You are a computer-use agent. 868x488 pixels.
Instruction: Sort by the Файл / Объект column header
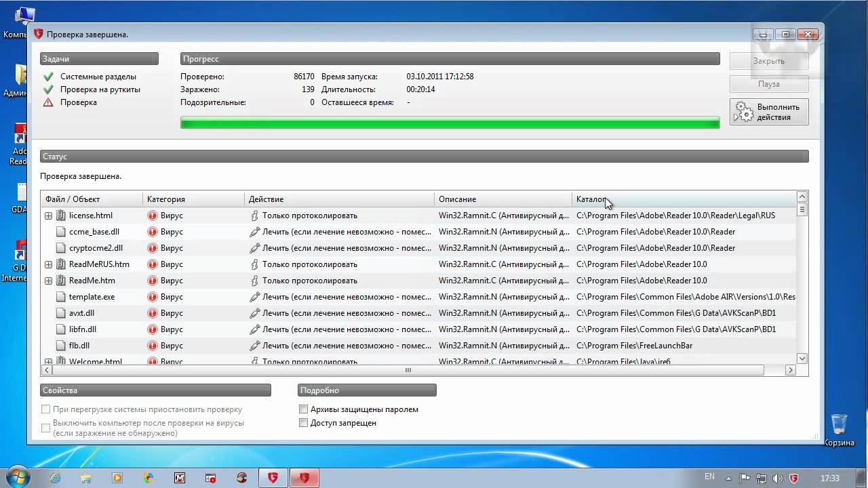pyautogui.click(x=92, y=199)
